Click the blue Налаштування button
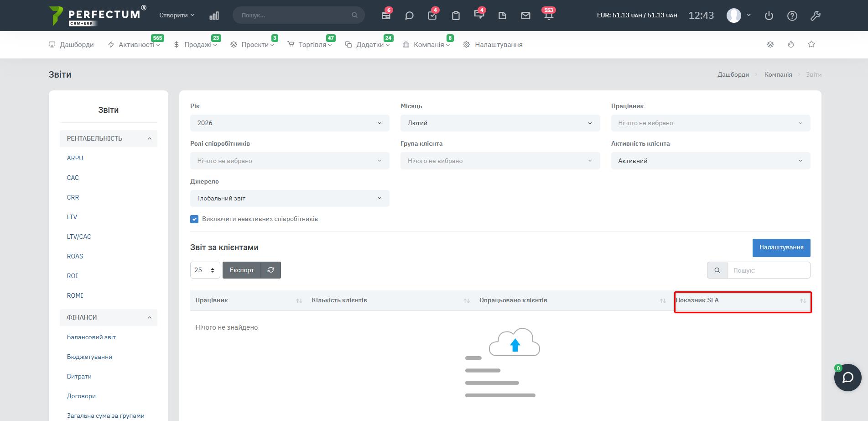Viewport: 868px width, 421px height. click(781, 247)
